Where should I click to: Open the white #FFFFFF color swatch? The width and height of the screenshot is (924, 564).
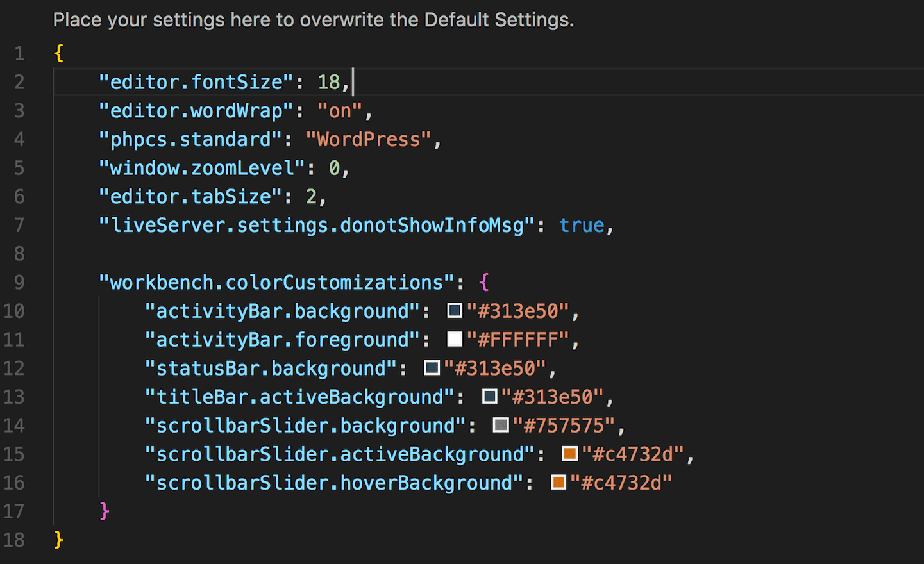pos(455,339)
